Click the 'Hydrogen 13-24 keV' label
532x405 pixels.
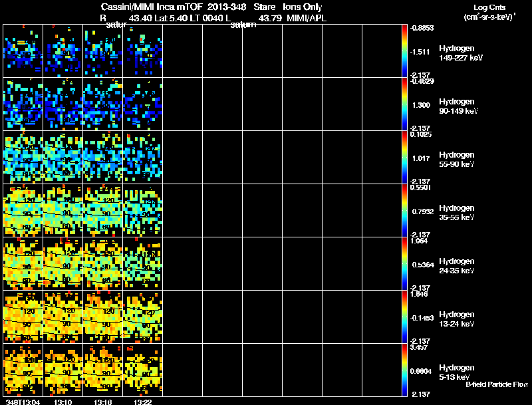tap(457, 319)
